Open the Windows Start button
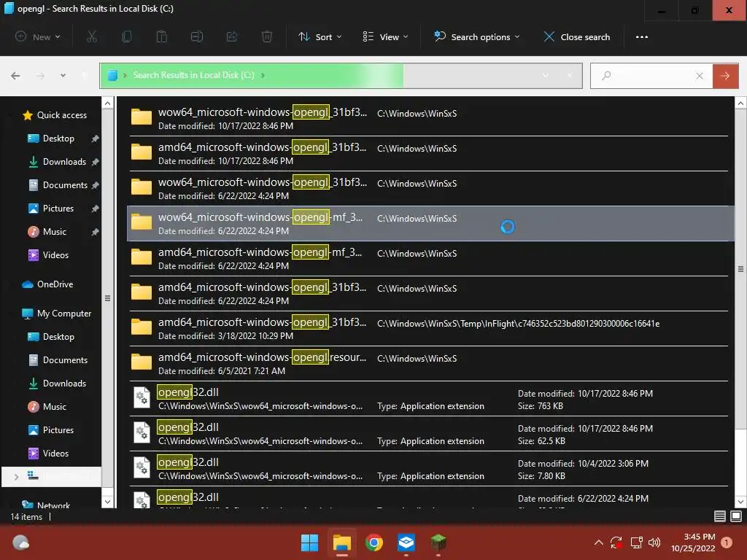747x560 pixels. (x=309, y=542)
